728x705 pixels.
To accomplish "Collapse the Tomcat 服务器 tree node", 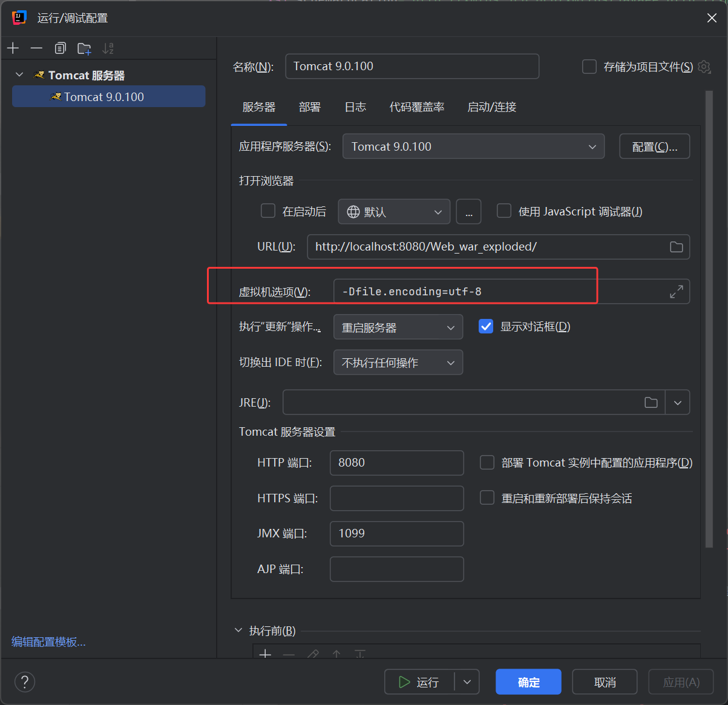I will point(19,75).
